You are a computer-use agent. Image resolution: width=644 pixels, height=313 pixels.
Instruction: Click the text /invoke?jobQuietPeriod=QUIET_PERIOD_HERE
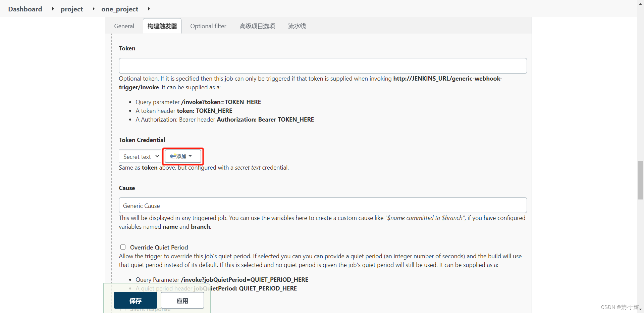tap(245, 280)
